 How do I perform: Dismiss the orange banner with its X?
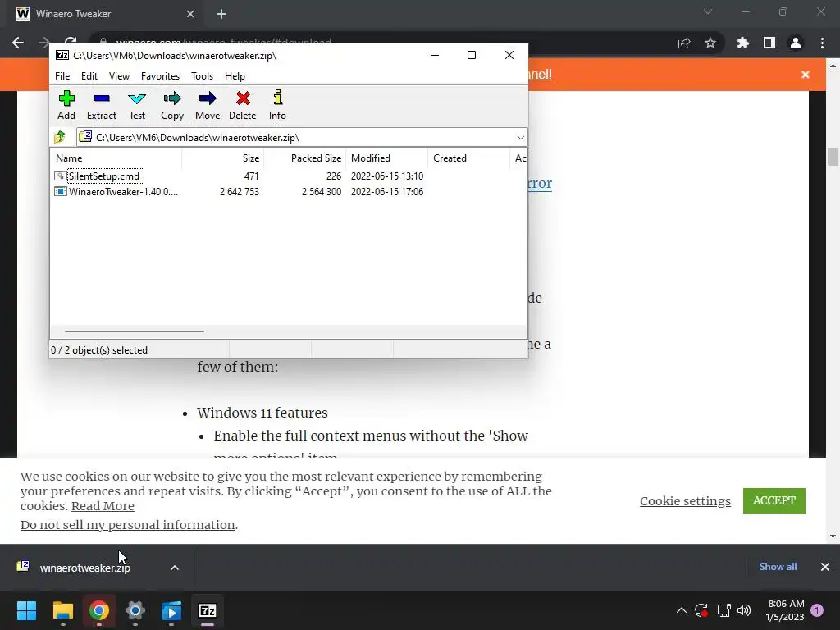point(806,75)
